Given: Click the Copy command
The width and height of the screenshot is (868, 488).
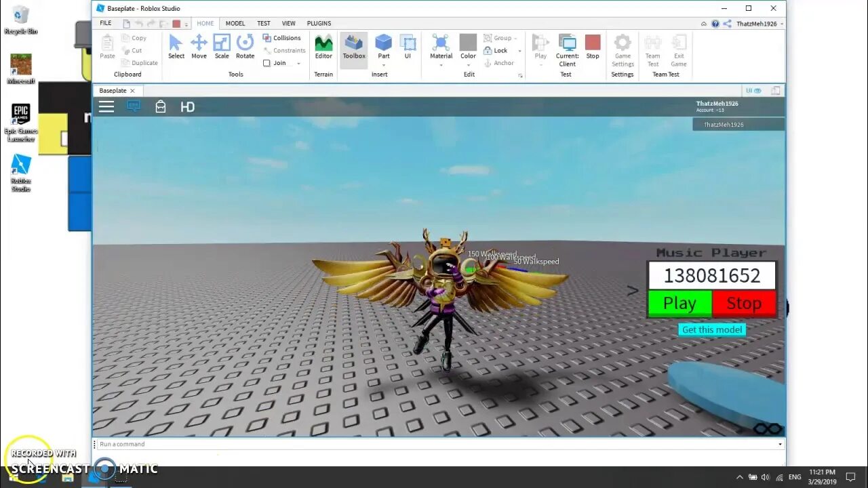Looking at the screenshot, I should pos(134,38).
